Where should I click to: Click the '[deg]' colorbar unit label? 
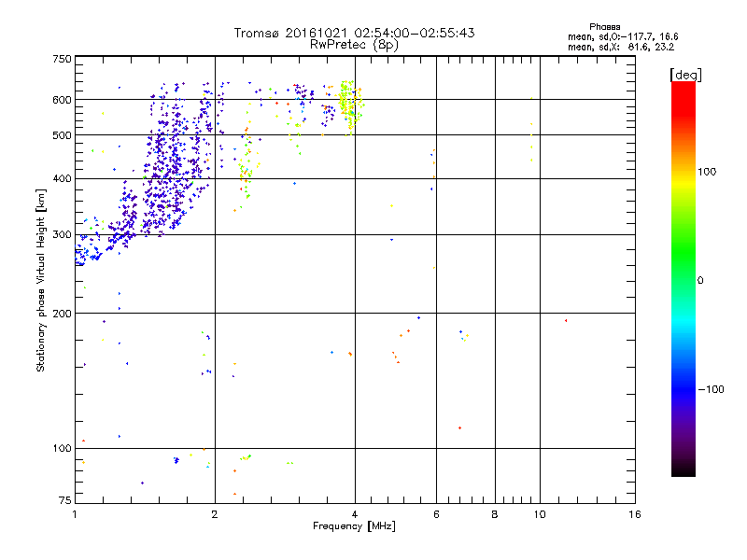tap(685, 75)
